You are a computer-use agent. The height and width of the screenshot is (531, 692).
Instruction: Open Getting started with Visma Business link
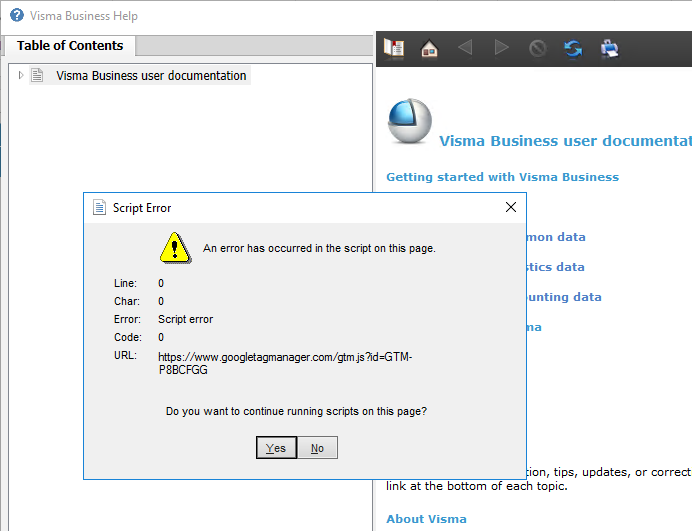click(502, 177)
